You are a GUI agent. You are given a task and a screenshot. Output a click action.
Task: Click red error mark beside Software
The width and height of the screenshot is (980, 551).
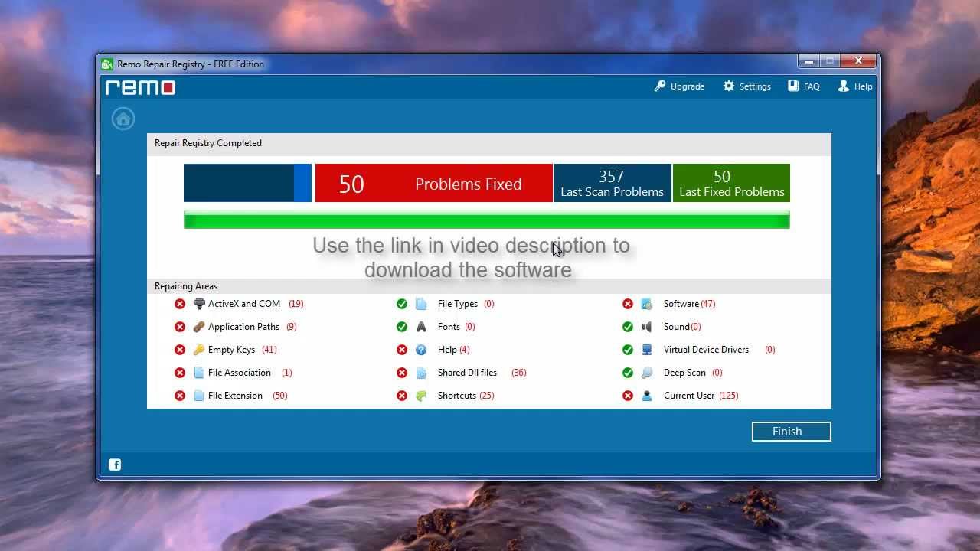click(628, 304)
